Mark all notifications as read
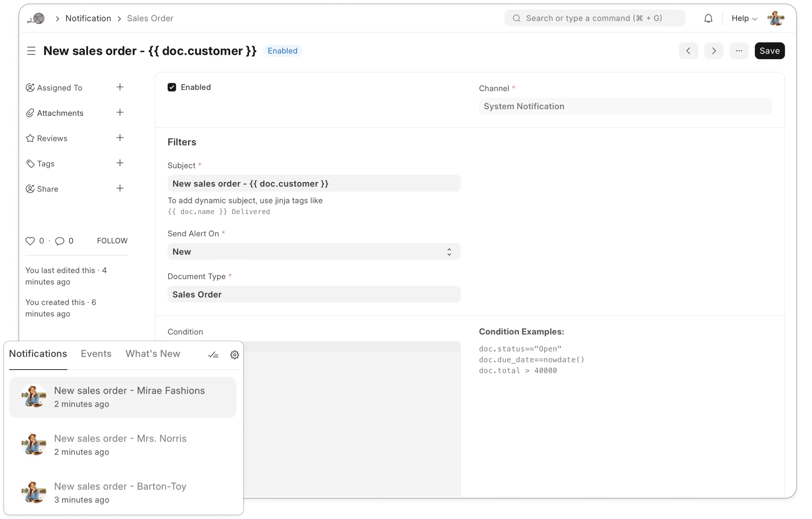Viewport: 812px width, 519px height. click(213, 354)
